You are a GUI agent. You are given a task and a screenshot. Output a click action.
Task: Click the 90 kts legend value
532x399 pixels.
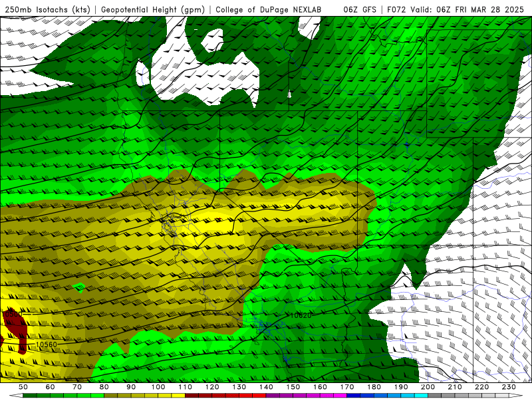point(131,387)
